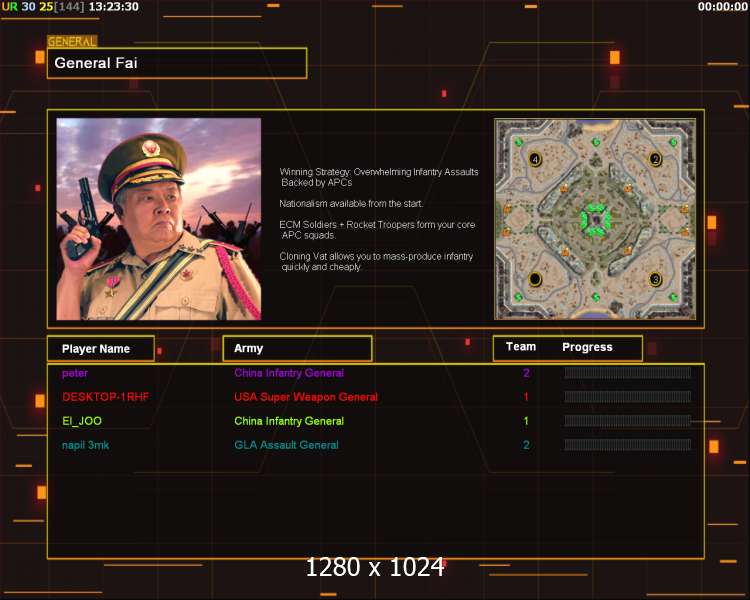Select player name napil 3mk

point(86,445)
